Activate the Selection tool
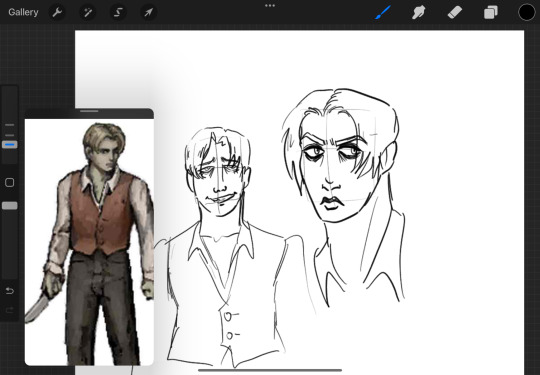This screenshot has height=375, width=540. tap(118, 13)
